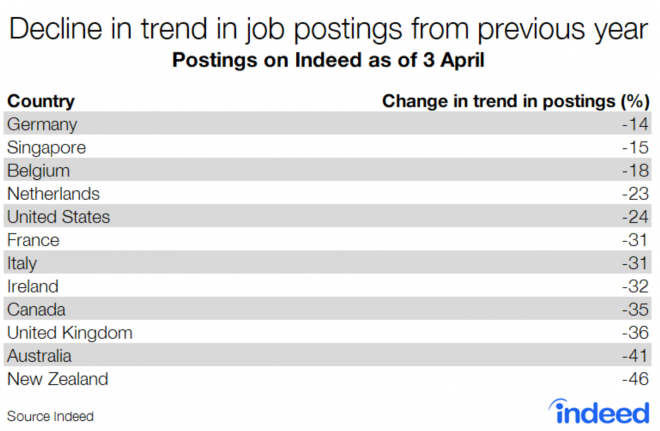660x431 pixels.
Task: Click the New Zealand country cell
Action: tap(56, 379)
